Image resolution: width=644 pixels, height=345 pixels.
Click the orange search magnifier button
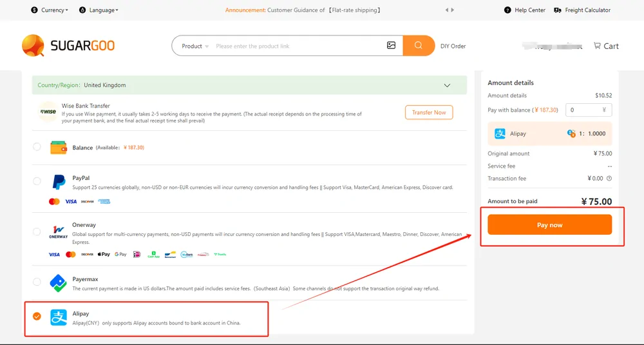(x=419, y=45)
